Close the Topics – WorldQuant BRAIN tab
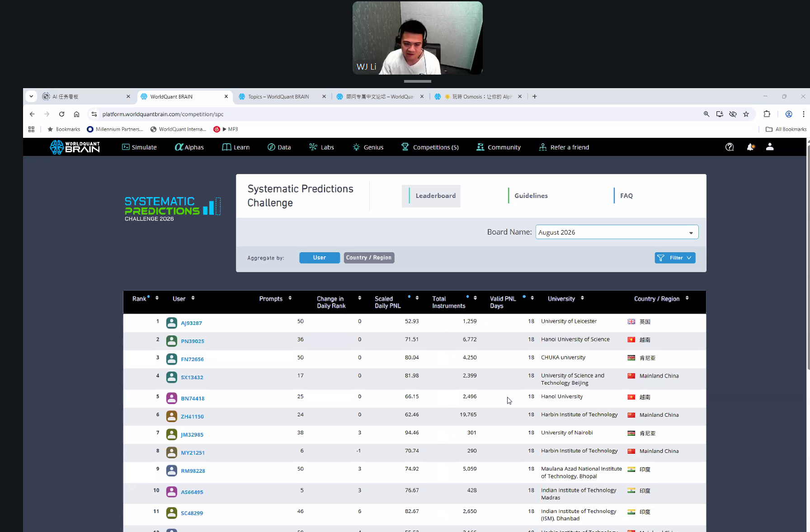 pyautogui.click(x=324, y=96)
